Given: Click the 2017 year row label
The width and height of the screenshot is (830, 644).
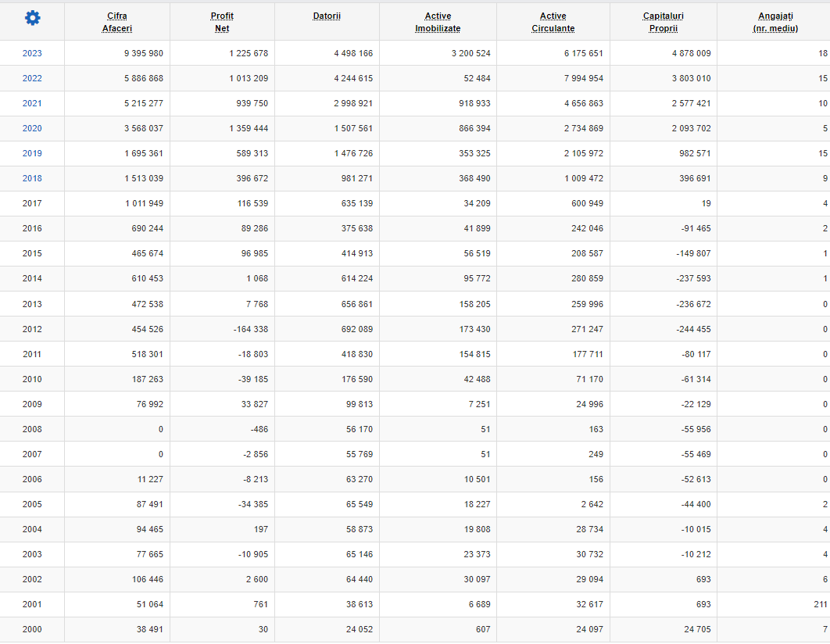Looking at the screenshot, I should [x=32, y=203].
